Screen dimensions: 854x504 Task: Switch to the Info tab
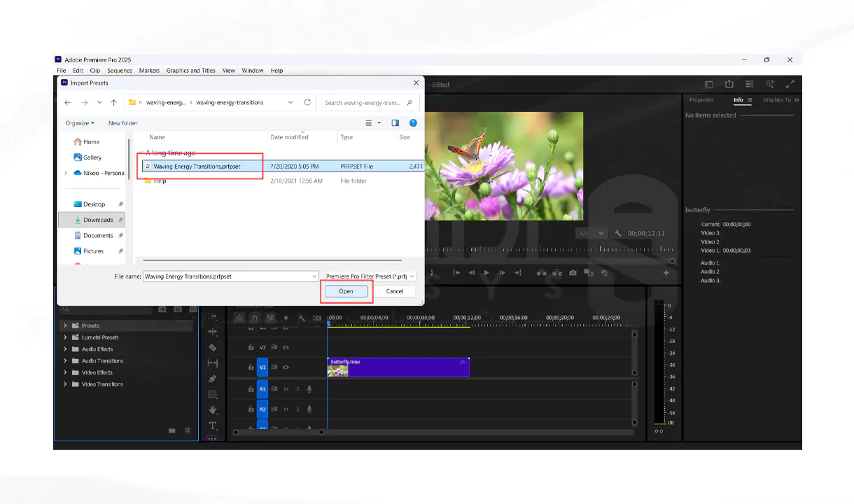click(x=738, y=100)
